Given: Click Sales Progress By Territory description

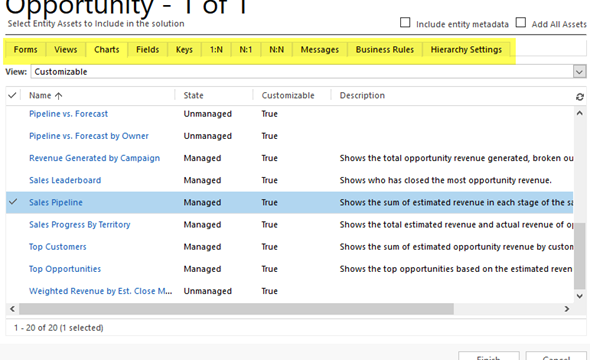Looking at the screenshot, I should click(x=456, y=225).
